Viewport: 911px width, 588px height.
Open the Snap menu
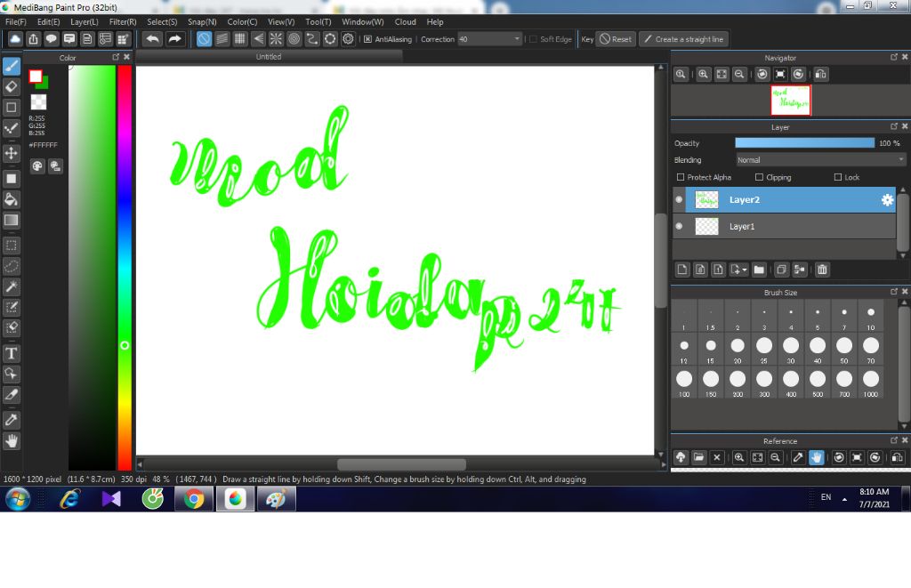point(202,21)
